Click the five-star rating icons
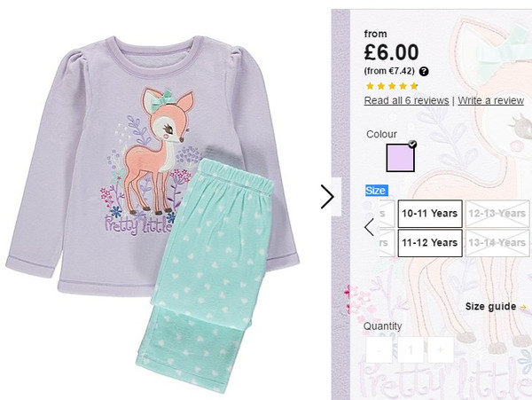This screenshot has height=400, width=532. (392, 86)
